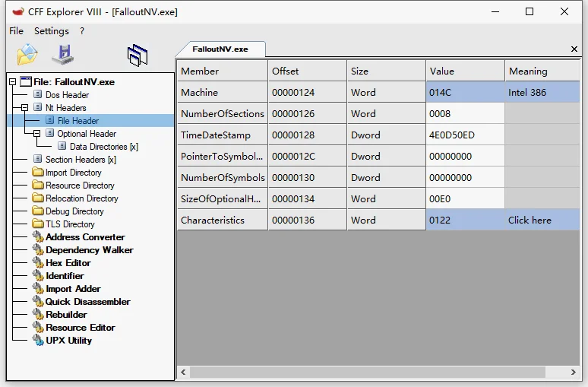The height and width of the screenshot is (387, 588).
Task: Save the file using the floppy disk icon
Action: click(62, 55)
